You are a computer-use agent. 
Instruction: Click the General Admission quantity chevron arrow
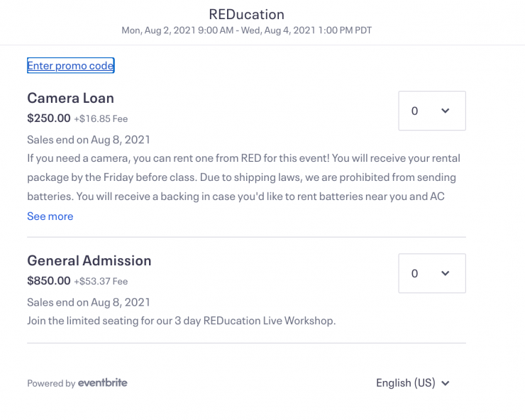[446, 273]
